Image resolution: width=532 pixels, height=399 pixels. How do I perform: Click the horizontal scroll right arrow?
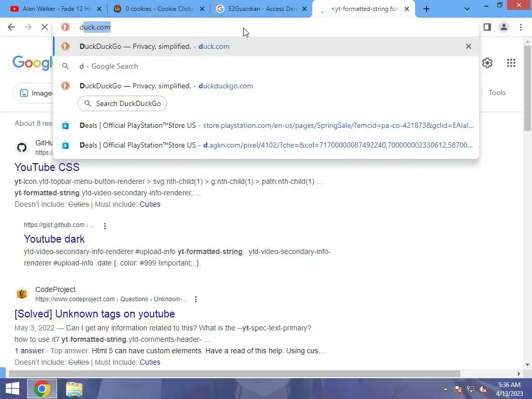click(519, 374)
